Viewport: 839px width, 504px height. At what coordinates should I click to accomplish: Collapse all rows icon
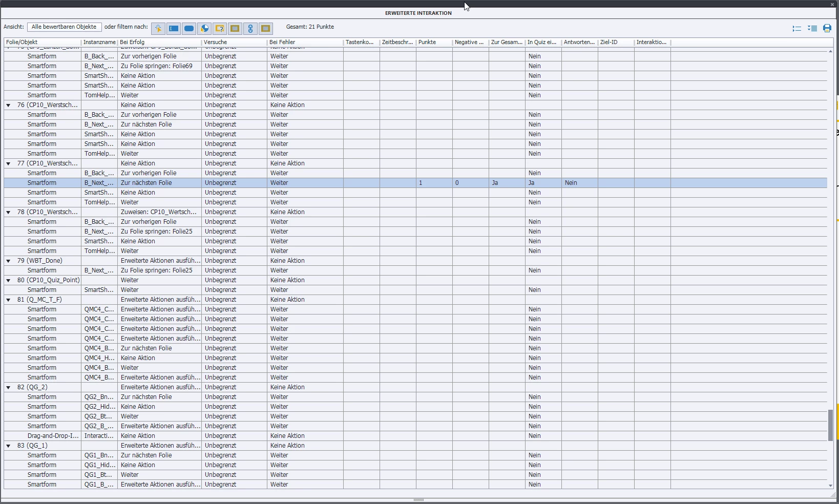click(797, 29)
